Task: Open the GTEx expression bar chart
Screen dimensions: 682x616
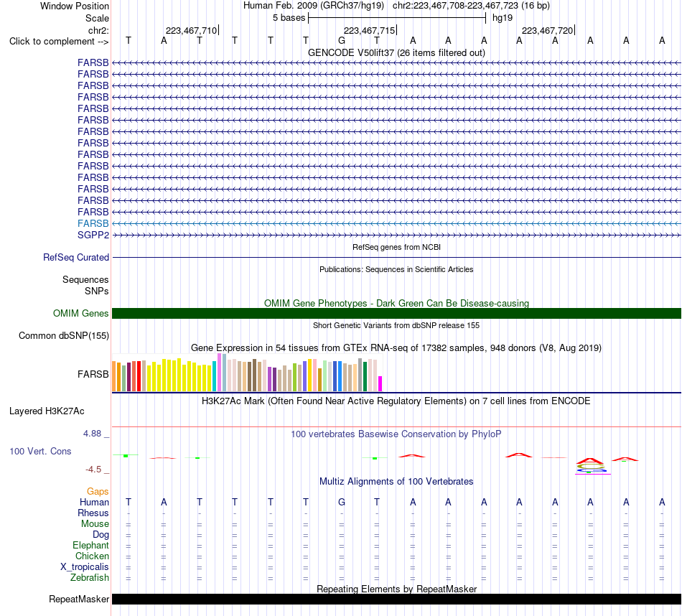Action: [x=247, y=373]
